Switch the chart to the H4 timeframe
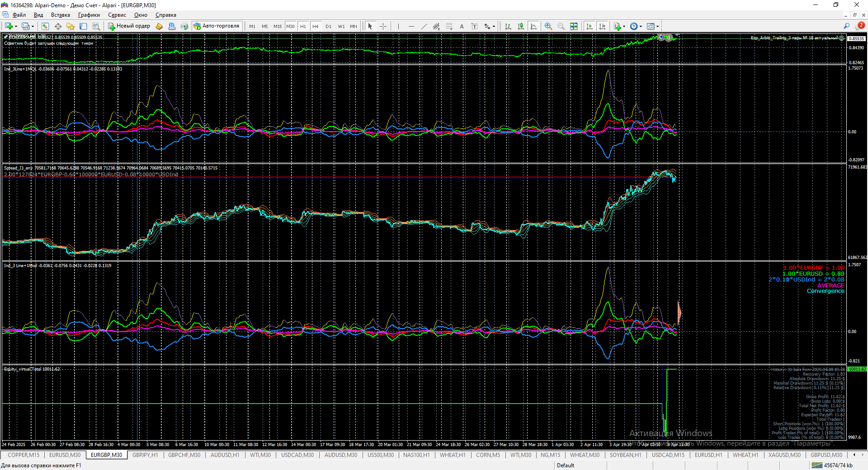868x470 pixels. pos(316,26)
